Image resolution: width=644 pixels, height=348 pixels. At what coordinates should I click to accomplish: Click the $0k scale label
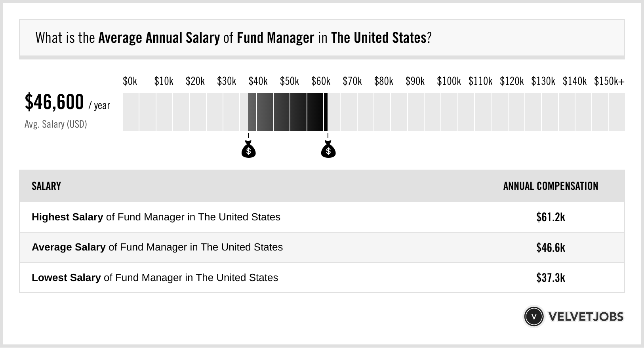(130, 81)
